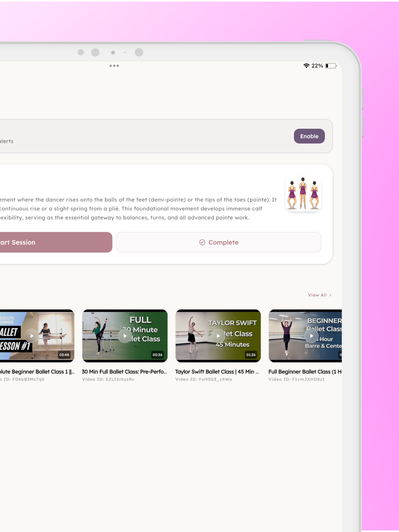
Task: Select title 'Taylor Swift Ballet Class | 45 Min ...'
Action: [x=217, y=372]
